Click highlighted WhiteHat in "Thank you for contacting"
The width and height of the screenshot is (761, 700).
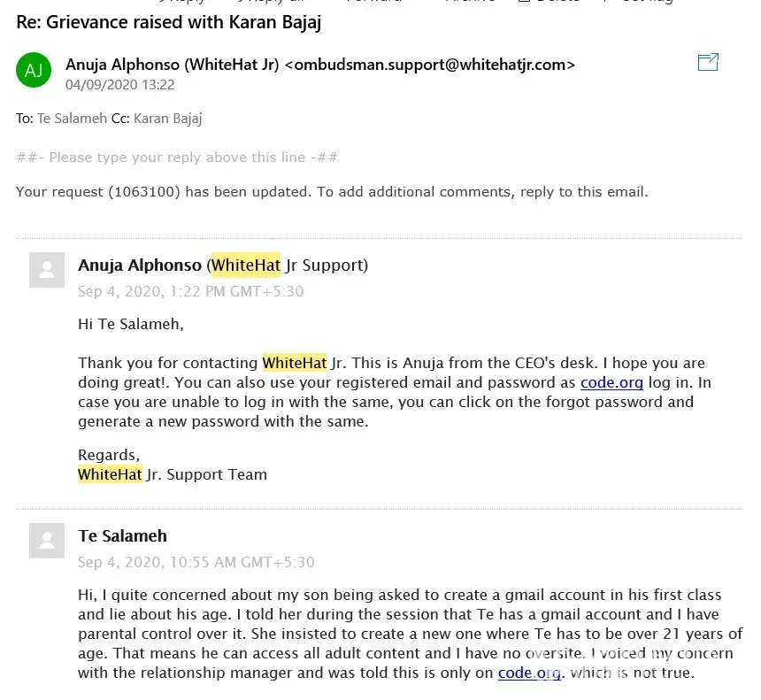pos(295,363)
